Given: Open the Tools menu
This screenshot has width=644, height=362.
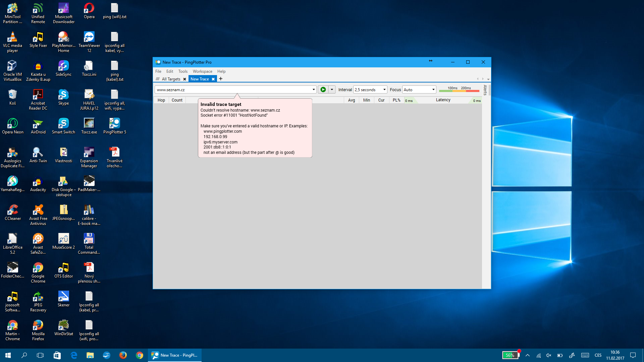Looking at the screenshot, I should click(x=183, y=71).
